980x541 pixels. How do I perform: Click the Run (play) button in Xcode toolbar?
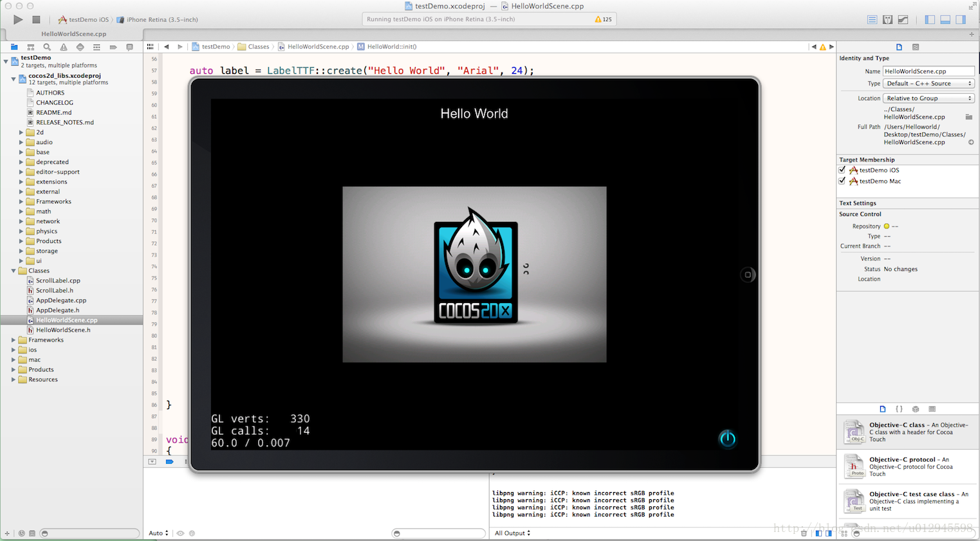pyautogui.click(x=18, y=20)
